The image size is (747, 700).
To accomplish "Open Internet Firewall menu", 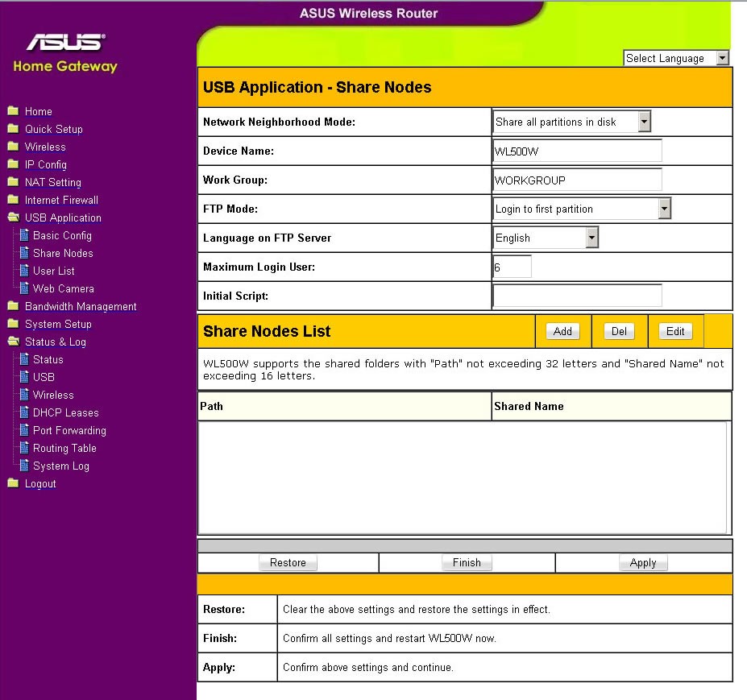I will click(x=61, y=200).
